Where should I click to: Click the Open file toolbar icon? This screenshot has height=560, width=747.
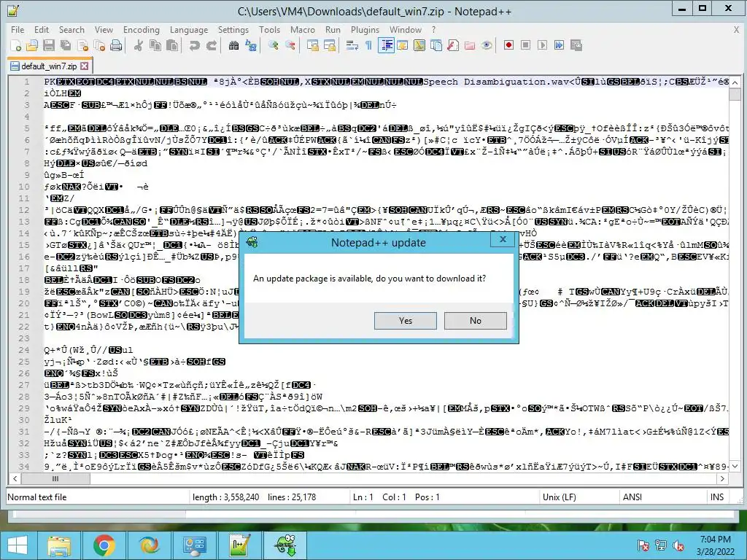32,45
